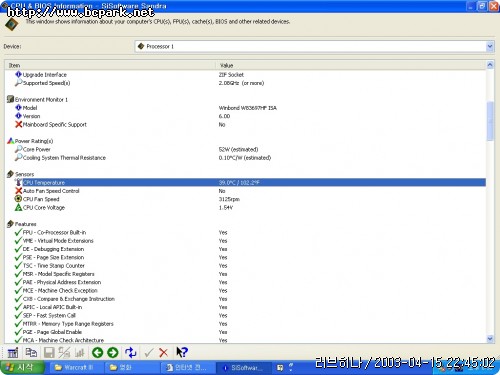Click the Value column header

point(351,65)
